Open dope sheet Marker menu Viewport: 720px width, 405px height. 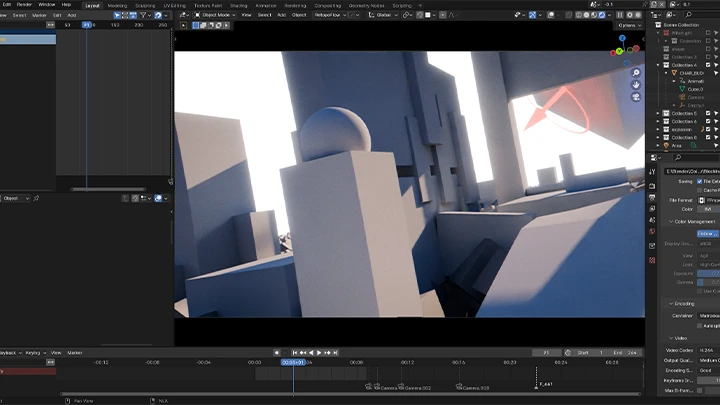(x=39, y=15)
